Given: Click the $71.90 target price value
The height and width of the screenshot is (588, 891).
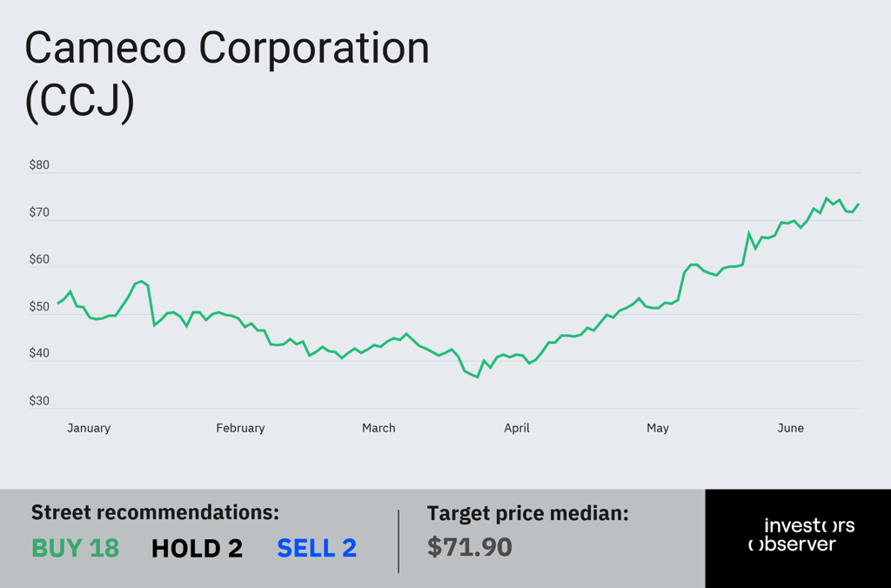Looking at the screenshot, I should 469,547.
